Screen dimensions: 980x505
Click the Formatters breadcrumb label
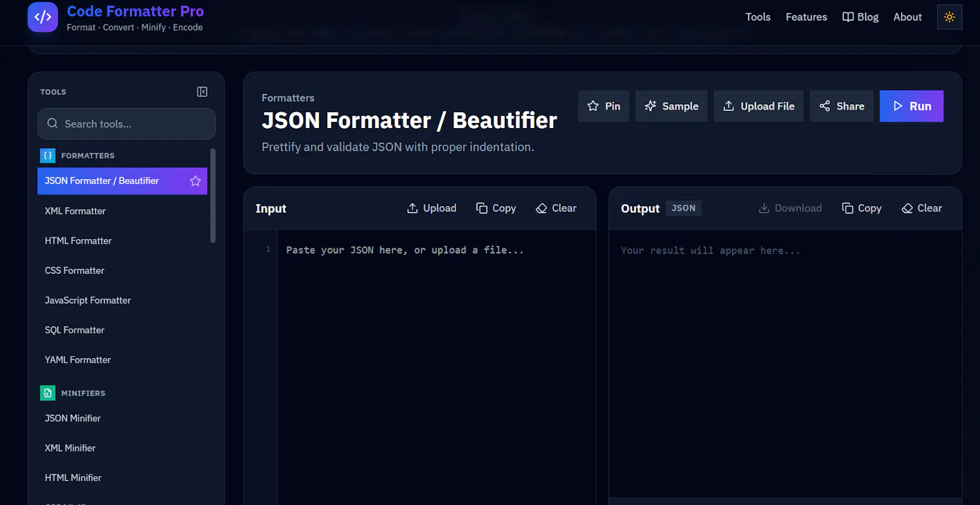point(288,98)
